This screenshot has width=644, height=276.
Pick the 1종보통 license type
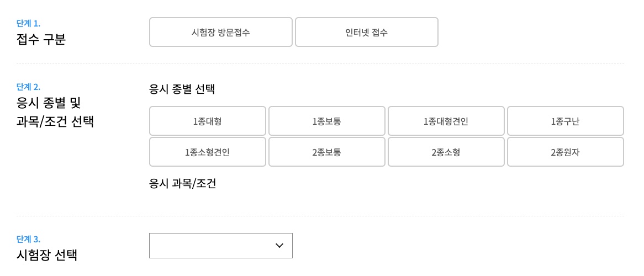326,121
